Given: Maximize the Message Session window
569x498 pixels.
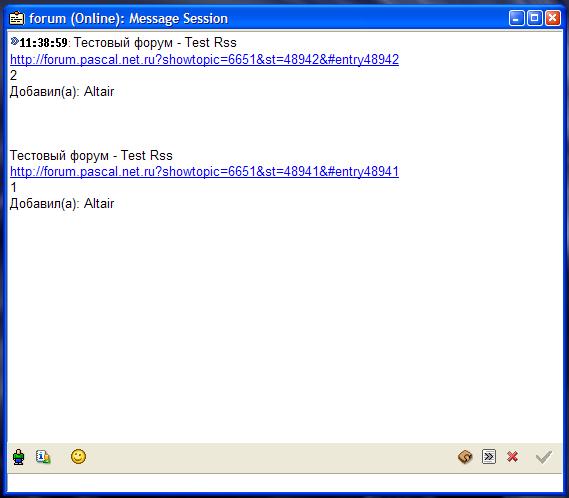Looking at the screenshot, I should tap(535, 18).
